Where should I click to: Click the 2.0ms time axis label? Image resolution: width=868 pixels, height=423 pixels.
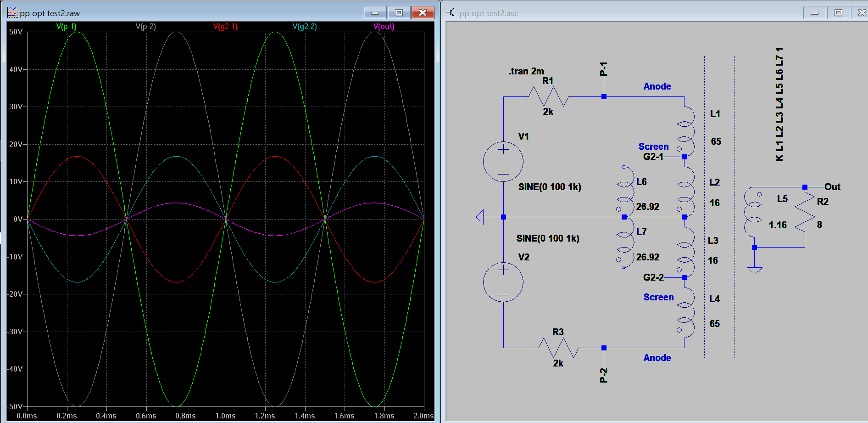[423, 416]
